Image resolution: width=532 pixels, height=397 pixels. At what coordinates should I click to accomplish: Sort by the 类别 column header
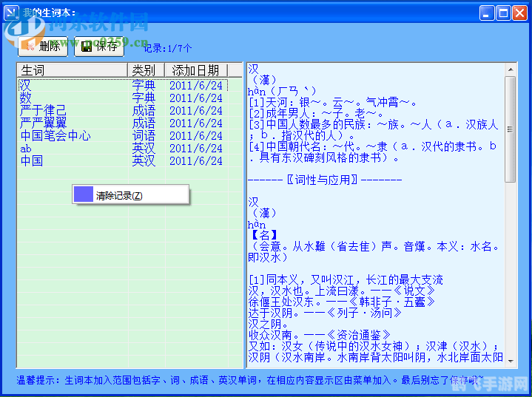tap(146, 70)
